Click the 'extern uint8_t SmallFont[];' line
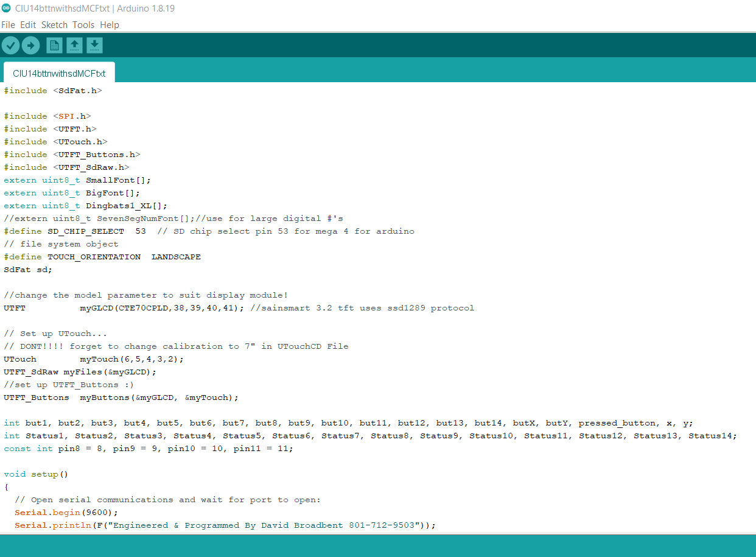 pyautogui.click(x=77, y=180)
